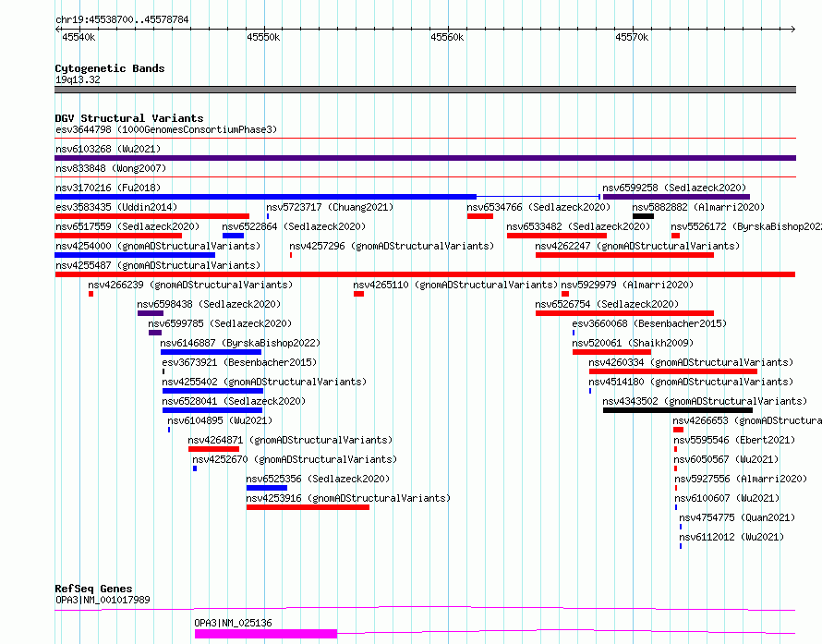Open the esv3583435 (Uddin2014) variant label

116,207
